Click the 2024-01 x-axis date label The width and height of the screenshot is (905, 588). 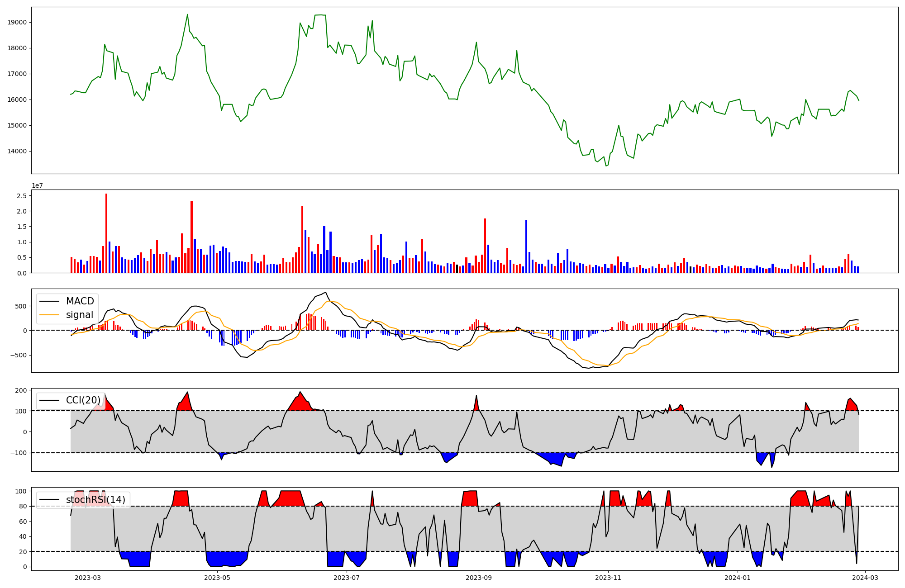click(x=737, y=578)
